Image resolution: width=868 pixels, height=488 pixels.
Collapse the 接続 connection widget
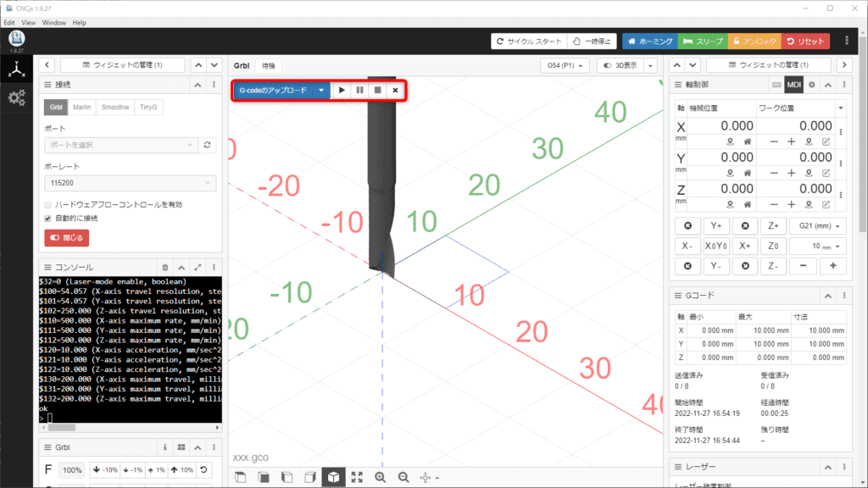198,85
